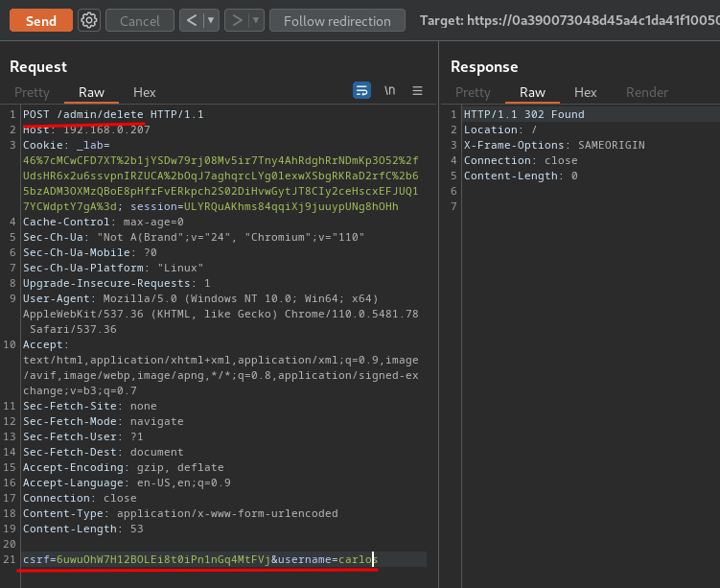720x588 pixels.
Task: Go back with the history left arrow
Action: pyautogui.click(x=192, y=20)
